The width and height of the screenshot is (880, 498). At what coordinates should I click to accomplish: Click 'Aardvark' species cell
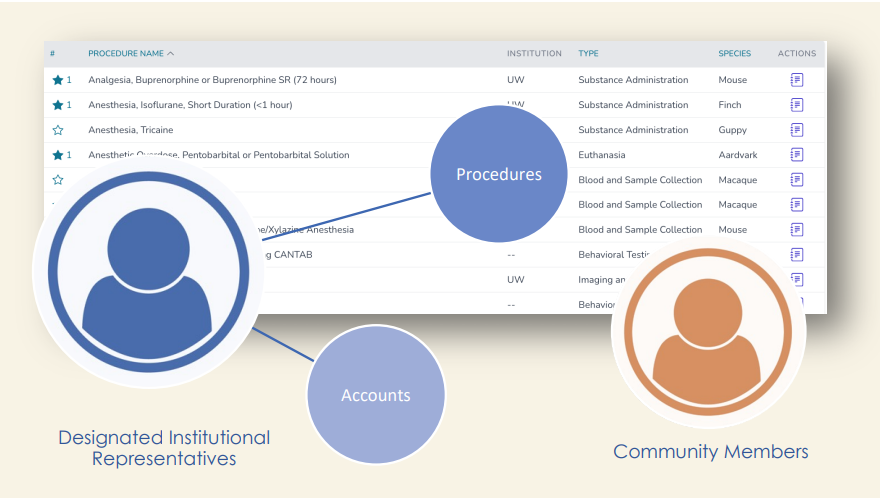[737, 155]
